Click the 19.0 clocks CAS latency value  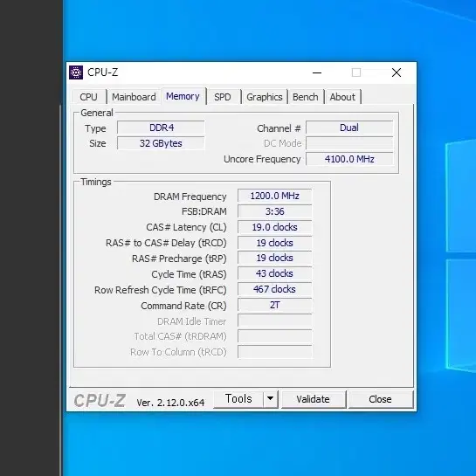(x=275, y=227)
